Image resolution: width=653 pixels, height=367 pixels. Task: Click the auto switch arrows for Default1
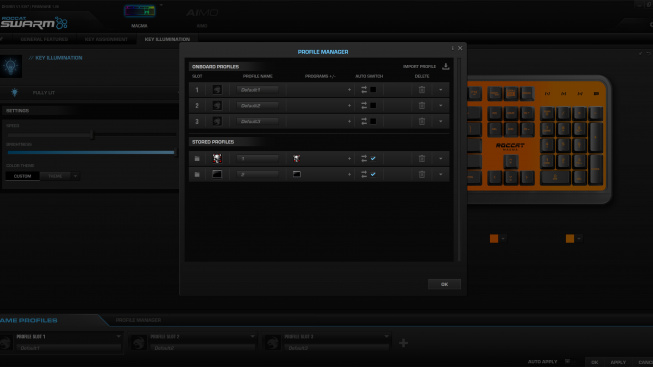[x=364, y=90]
